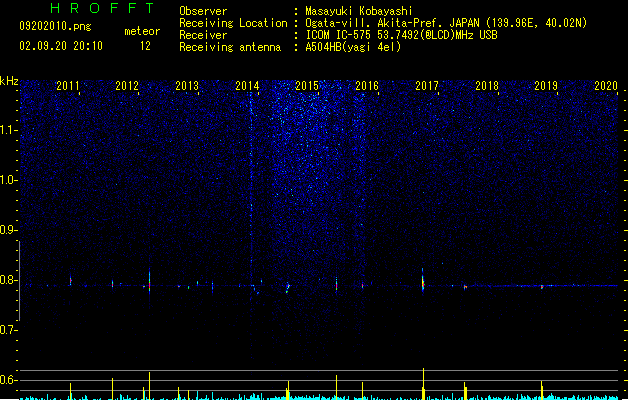Click the 2014 time axis label
Image resolution: width=629 pixels, height=400 pixels.
point(247,86)
